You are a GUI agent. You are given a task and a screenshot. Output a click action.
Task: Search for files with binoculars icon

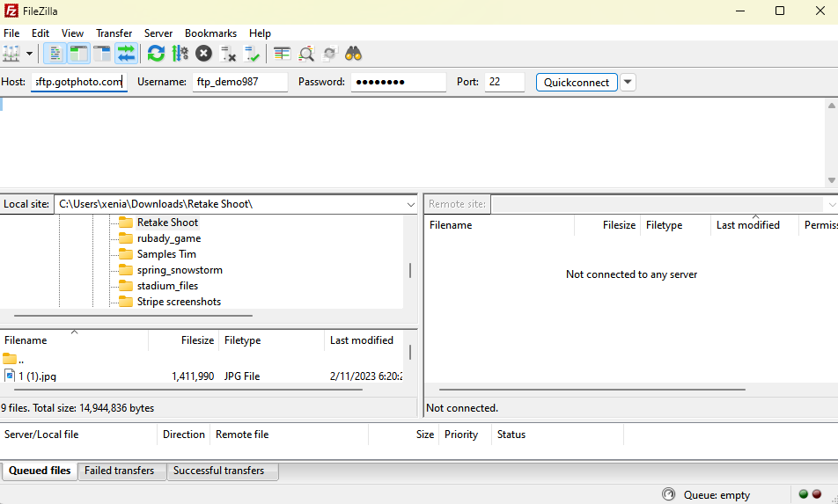tap(353, 54)
